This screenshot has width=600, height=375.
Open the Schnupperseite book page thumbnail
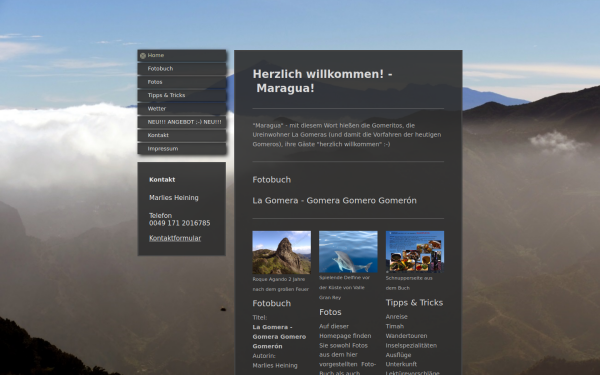point(415,252)
